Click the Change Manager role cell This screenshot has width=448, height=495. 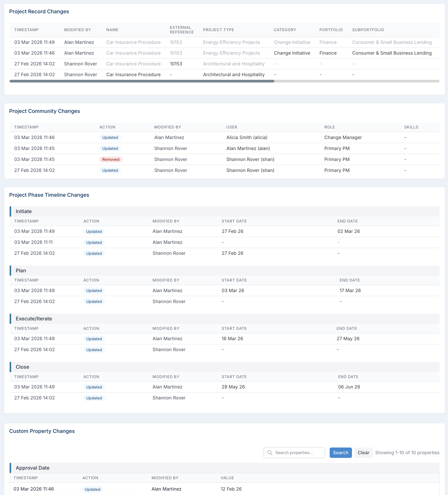[343, 137]
